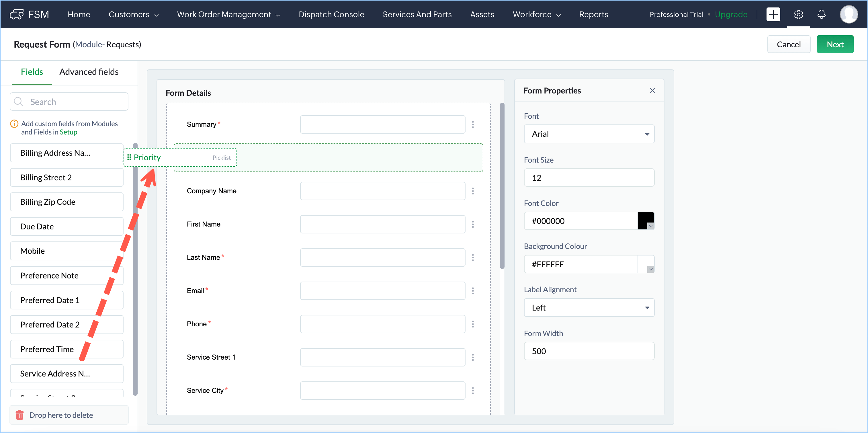
Task: Expand the Label Alignment dropdown
Action: point(589,308)
